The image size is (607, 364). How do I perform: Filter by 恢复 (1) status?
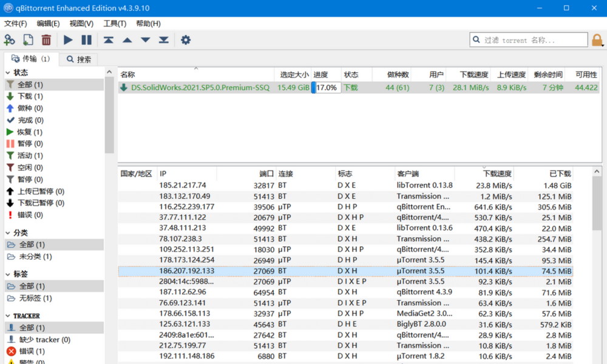click(x=54, y=132)
